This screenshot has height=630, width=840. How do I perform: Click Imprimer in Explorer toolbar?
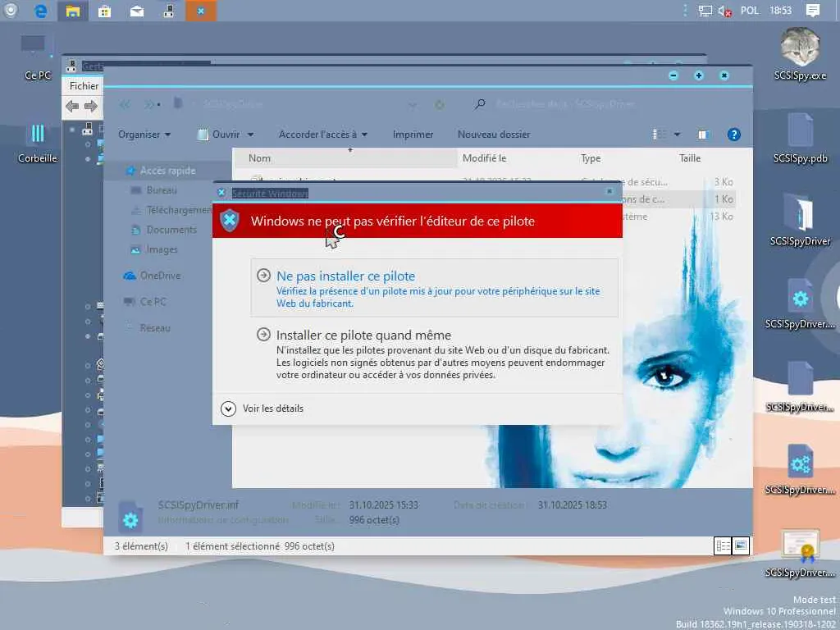coord(413,135)
